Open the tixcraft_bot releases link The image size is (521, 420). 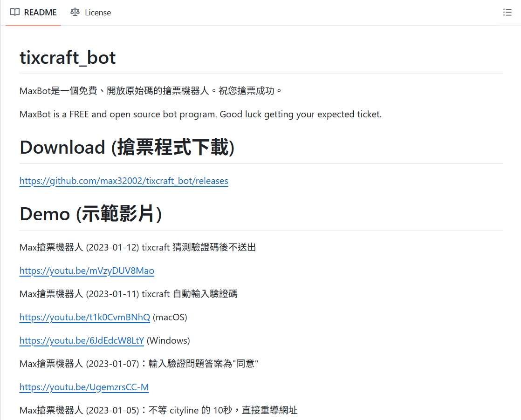pos(123,181)
